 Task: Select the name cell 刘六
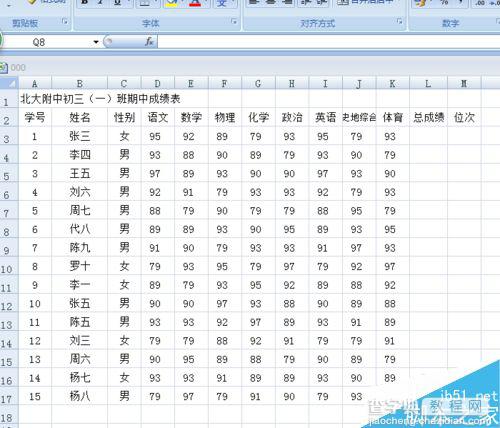click(80, 192)
